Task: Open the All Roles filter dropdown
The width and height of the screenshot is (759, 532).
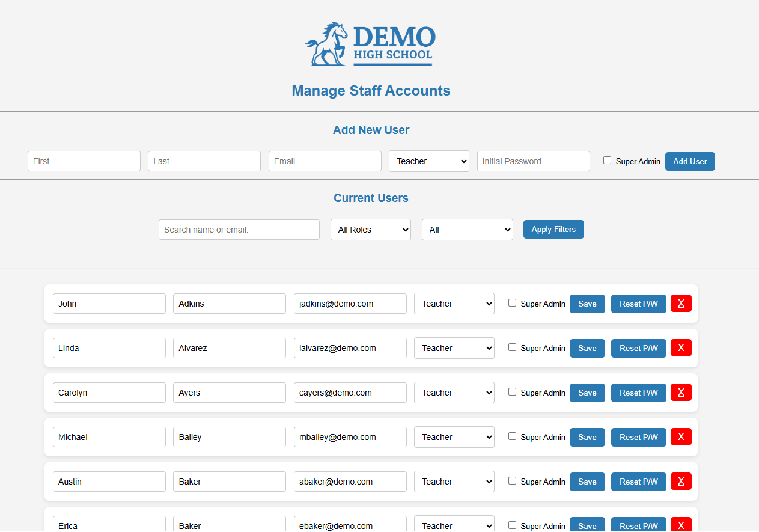Action: click(x=370, y=230)
